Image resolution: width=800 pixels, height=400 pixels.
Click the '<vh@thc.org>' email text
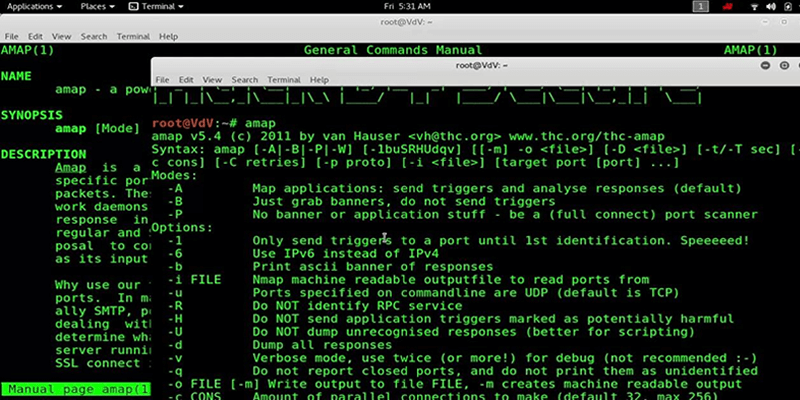pyautogui.click(x=456, y=136)
